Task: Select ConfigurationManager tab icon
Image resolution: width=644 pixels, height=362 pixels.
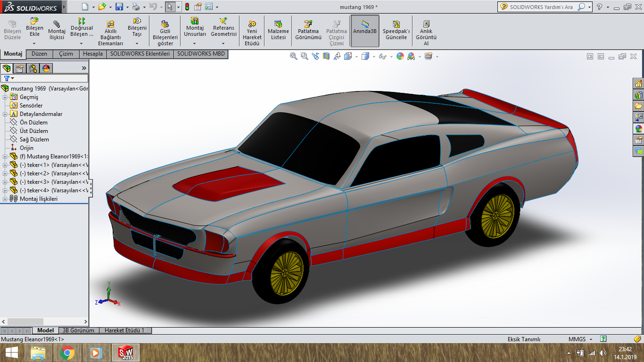Action: tap(33, 68)
